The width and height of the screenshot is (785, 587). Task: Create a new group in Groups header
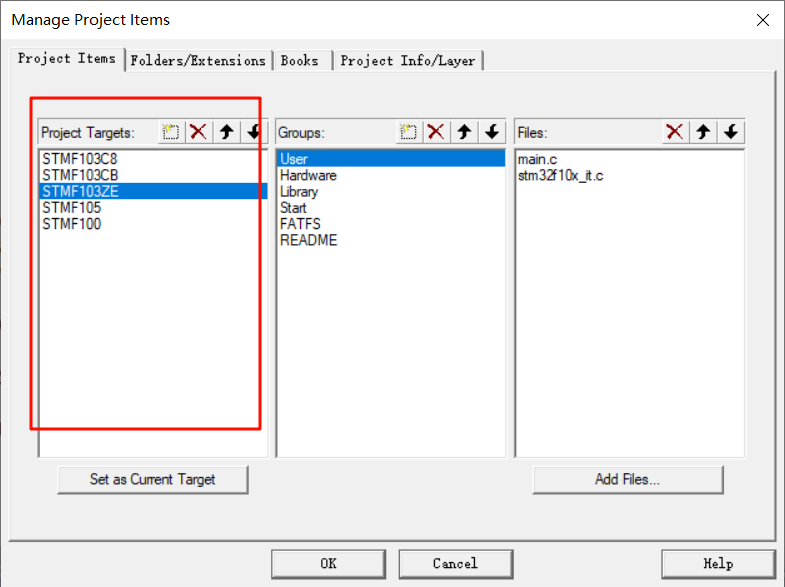coord(409,133)
